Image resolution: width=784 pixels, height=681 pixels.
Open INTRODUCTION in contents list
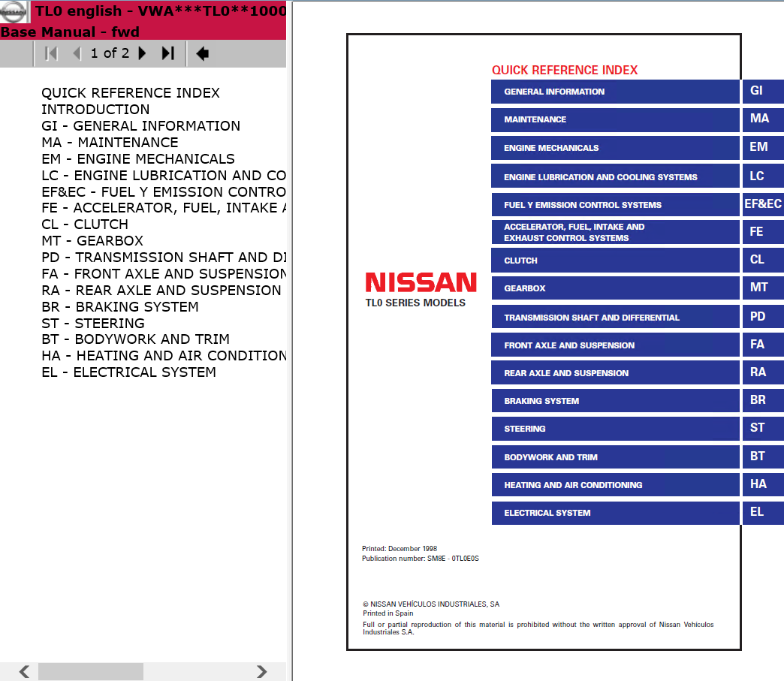pyautogui.click(x=95, y=110)
